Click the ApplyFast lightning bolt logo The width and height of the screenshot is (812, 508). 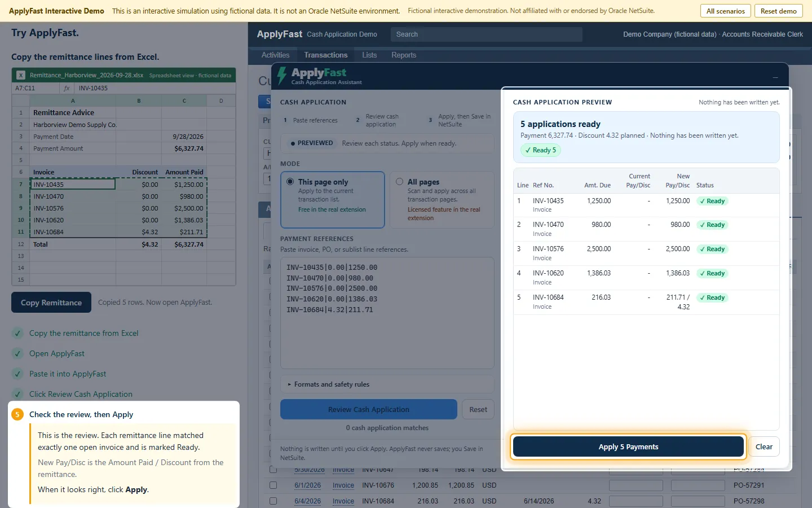[x=282, y=76]
